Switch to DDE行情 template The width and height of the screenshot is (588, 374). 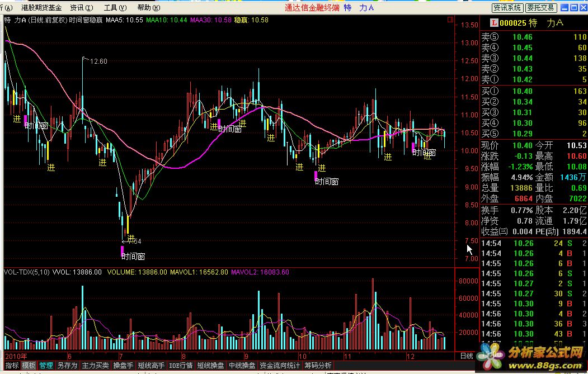point(181,366)
